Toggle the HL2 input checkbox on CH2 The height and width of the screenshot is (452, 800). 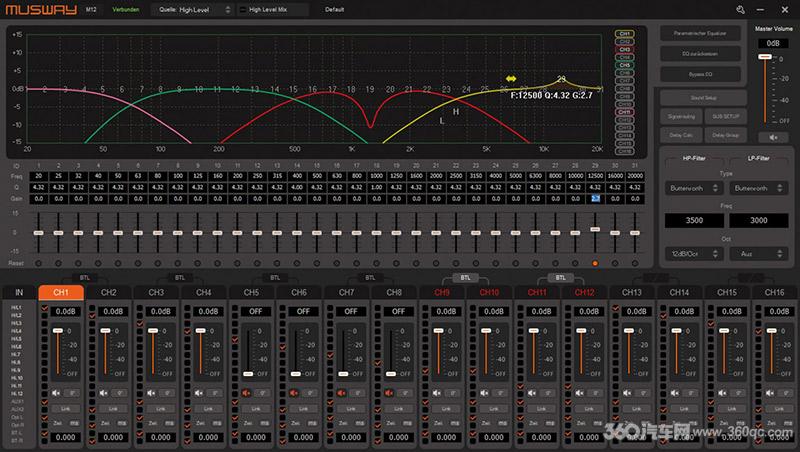coord(92,316)
